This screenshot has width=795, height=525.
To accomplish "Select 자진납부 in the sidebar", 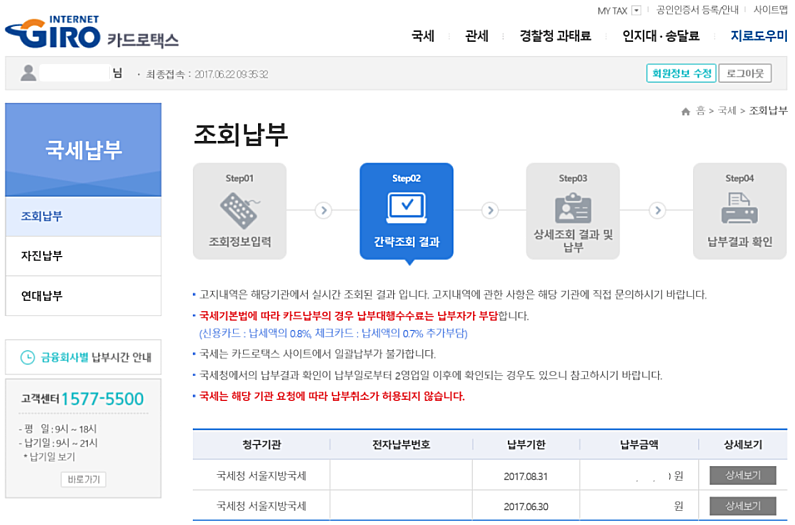I will pos(83,256).
